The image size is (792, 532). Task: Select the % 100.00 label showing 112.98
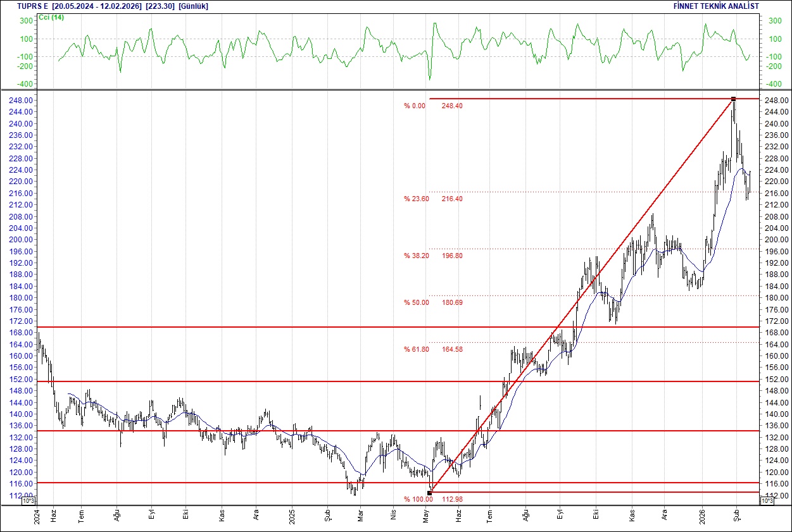[418, 498]
